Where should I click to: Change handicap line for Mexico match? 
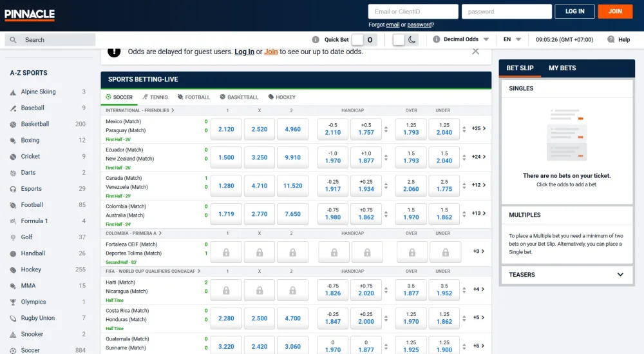(x=386, y=129)
